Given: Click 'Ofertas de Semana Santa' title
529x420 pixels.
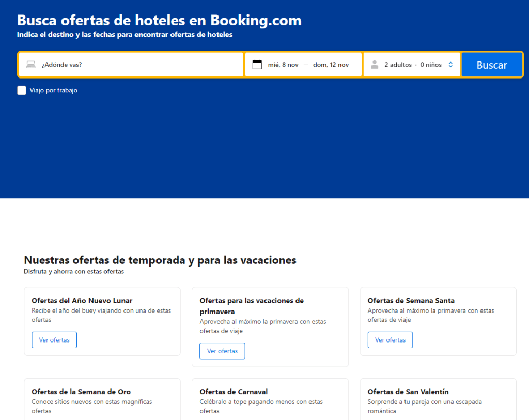Looking at the screenshot, I should click(x=411, y=300).
